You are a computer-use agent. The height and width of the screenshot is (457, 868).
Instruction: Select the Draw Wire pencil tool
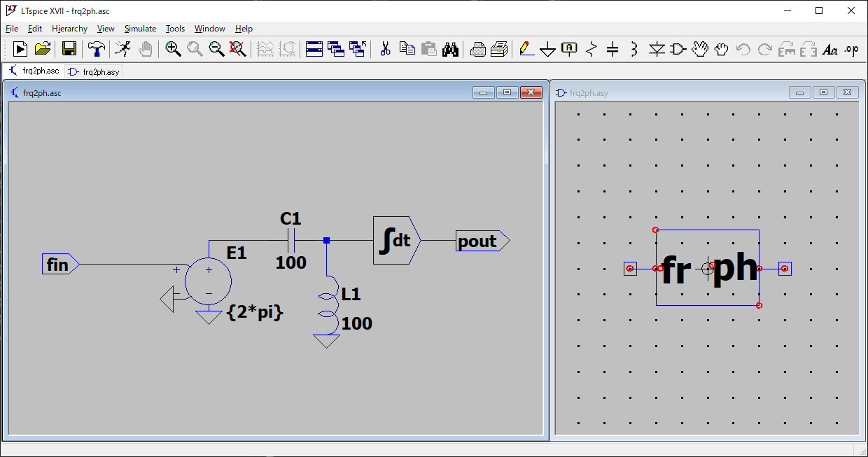526,49
